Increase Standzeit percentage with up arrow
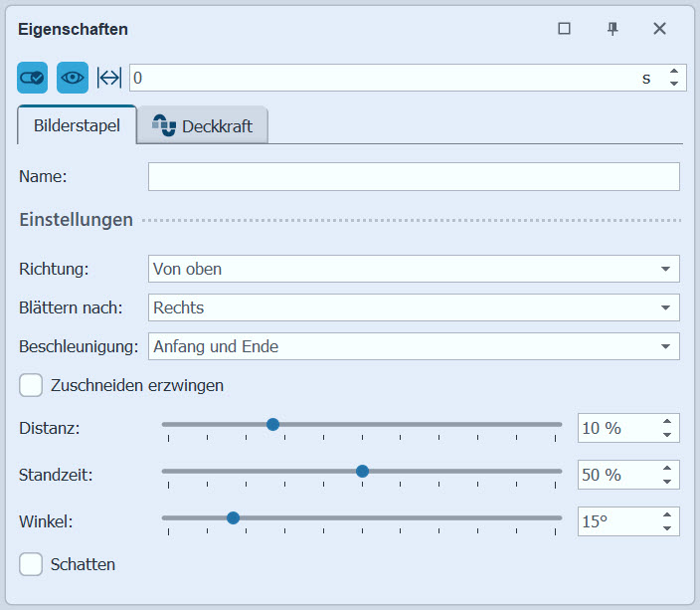This screenshot has height=610, width=700. click(x=667, y=469)
